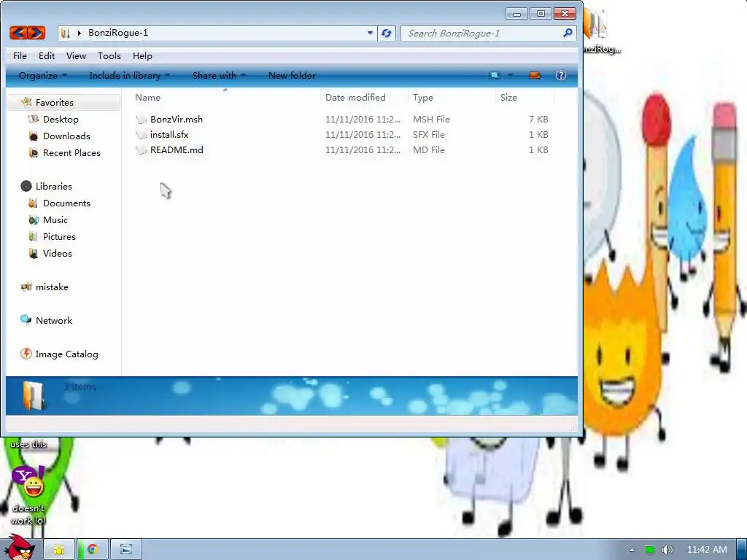
Task: Go back with the orange back arrow
Action: coord(18,33)
